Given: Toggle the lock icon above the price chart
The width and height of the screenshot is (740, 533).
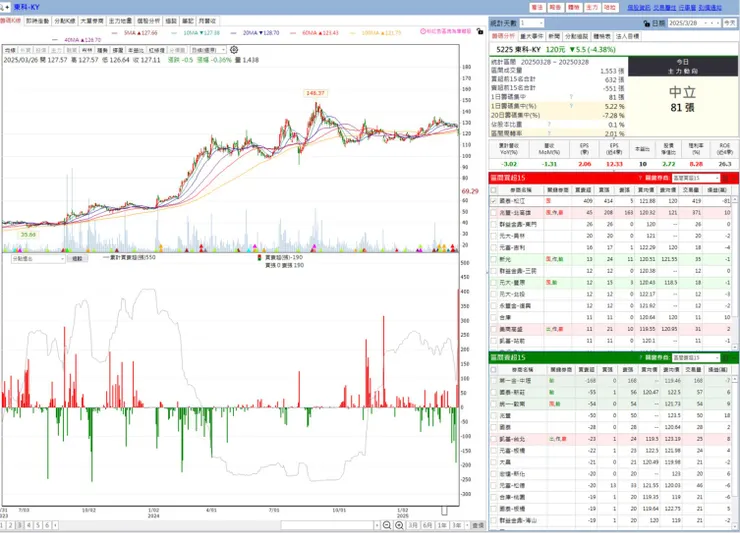Looking at the screenshot, I should coord(480,31).
